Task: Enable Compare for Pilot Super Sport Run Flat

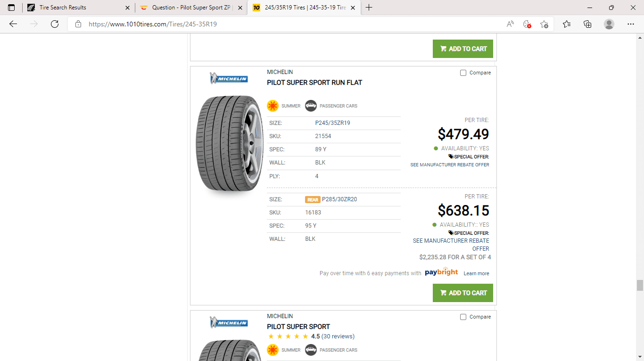Action: tap(463, 72)
